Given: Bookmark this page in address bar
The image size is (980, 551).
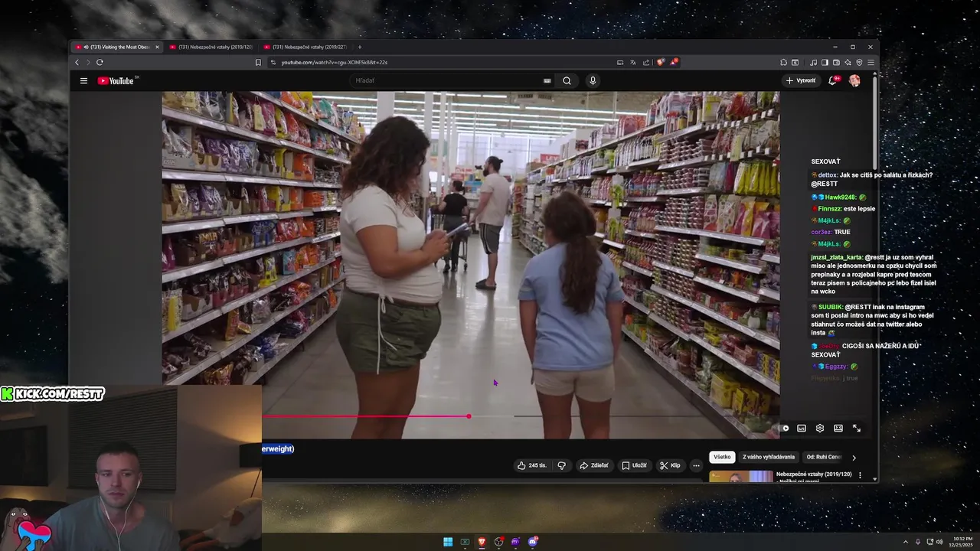Looking at the screenshot, I should pos(258,62).
